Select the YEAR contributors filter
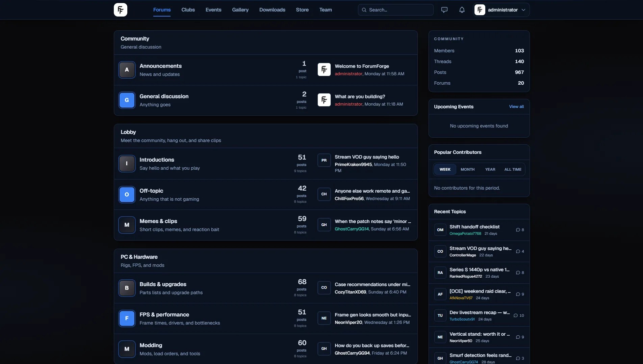Screen dimensions: 643x364 490,169
